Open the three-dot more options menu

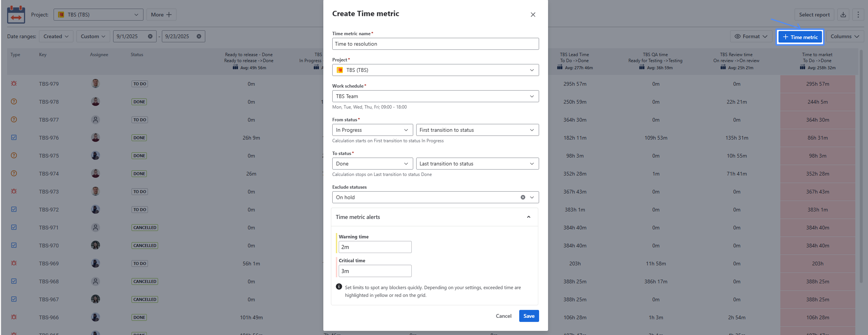tap(858, 15)
